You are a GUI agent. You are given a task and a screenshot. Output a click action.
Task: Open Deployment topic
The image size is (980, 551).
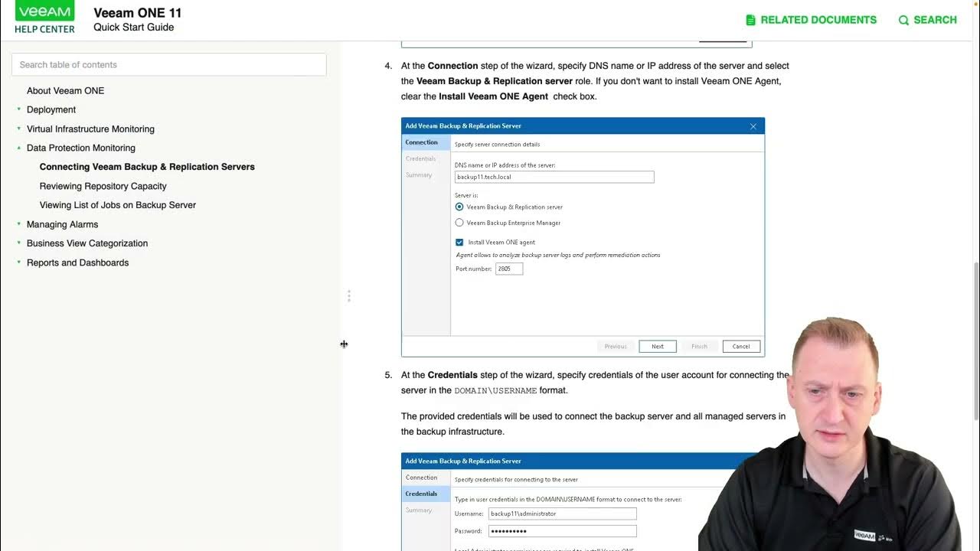(x=51, y=109)
